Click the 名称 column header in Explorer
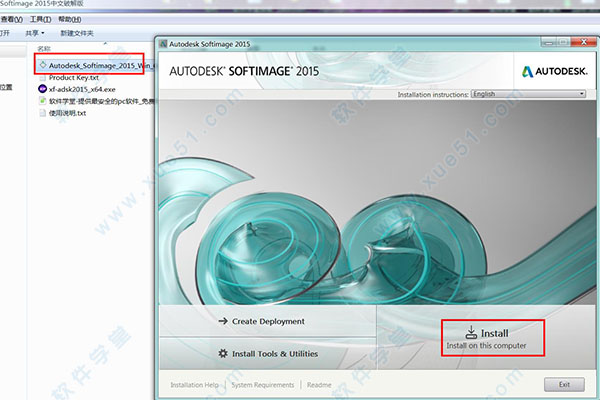This screenshot has height=400, width=600. [x=44, y=48]
